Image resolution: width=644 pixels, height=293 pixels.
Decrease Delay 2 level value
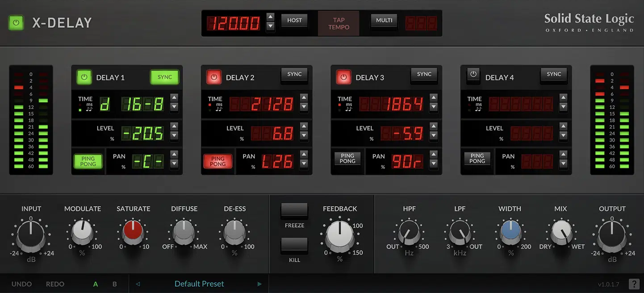click(x=304, y=135)
